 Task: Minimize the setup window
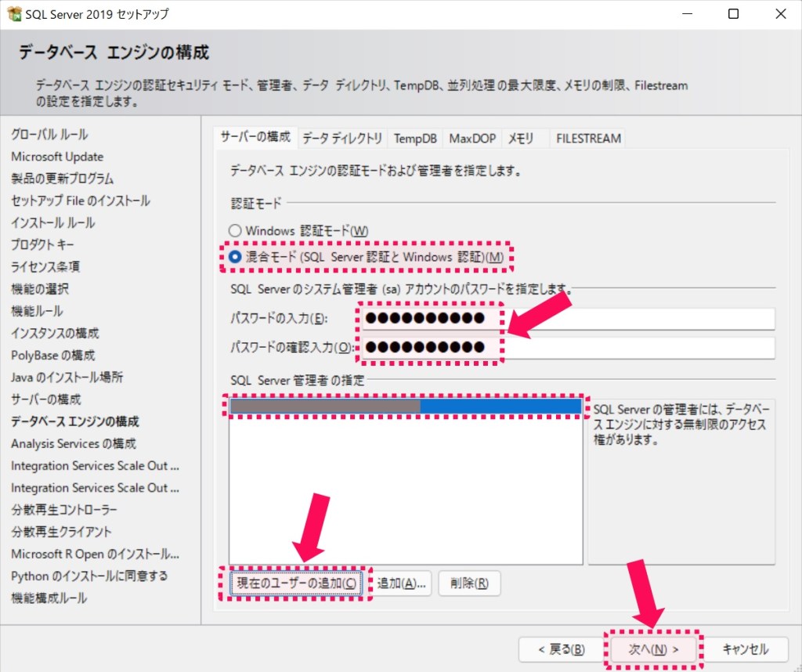tap(688, 14)
